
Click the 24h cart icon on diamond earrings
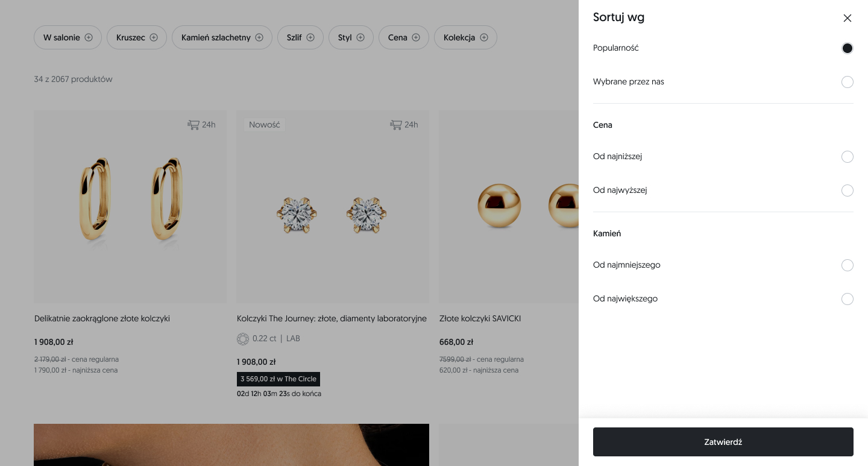coord(396,125)
